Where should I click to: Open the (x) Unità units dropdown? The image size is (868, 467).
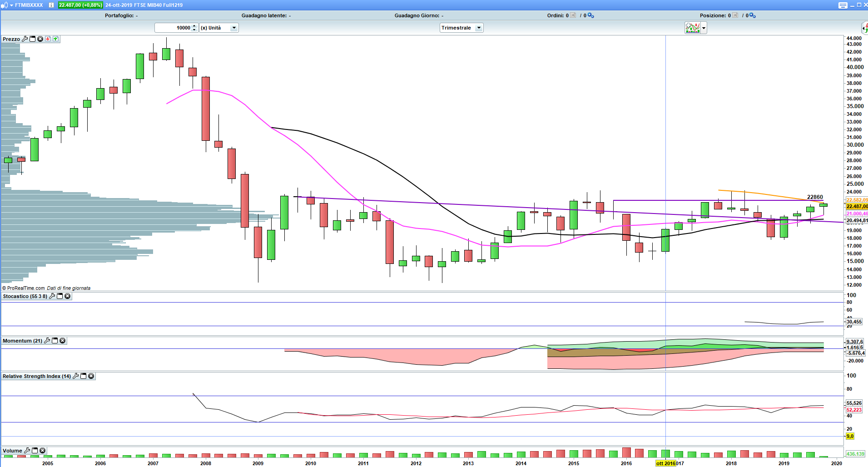pyautogui.click(x=219, y=28)
